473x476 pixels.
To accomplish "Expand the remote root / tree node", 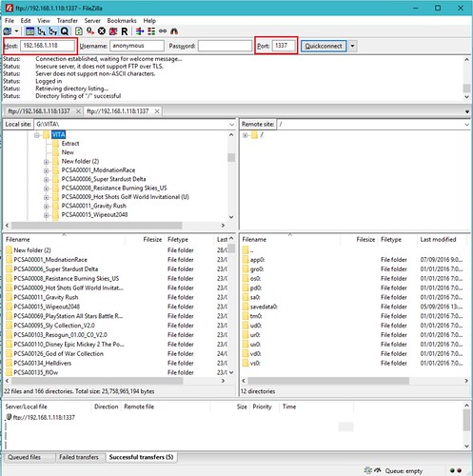I will point(246,135).
